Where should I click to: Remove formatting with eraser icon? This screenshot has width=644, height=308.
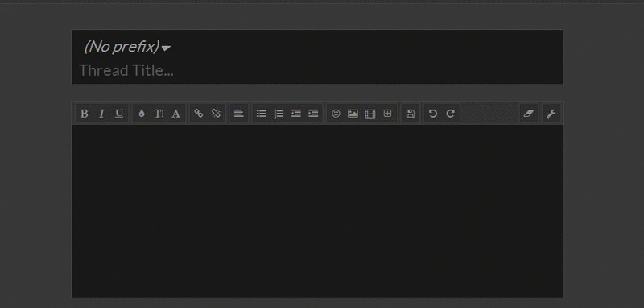pyautogui.click(x=529, y=114)
